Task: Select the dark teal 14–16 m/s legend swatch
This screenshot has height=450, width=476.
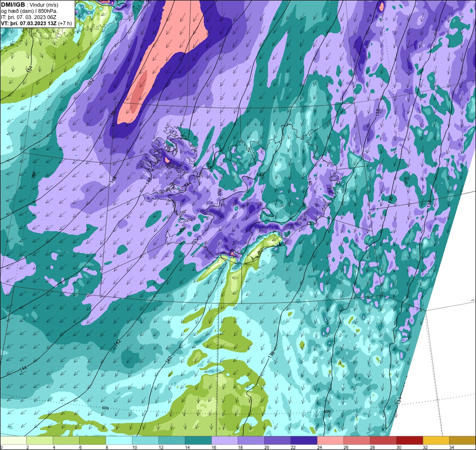Action: click(198, 440)
